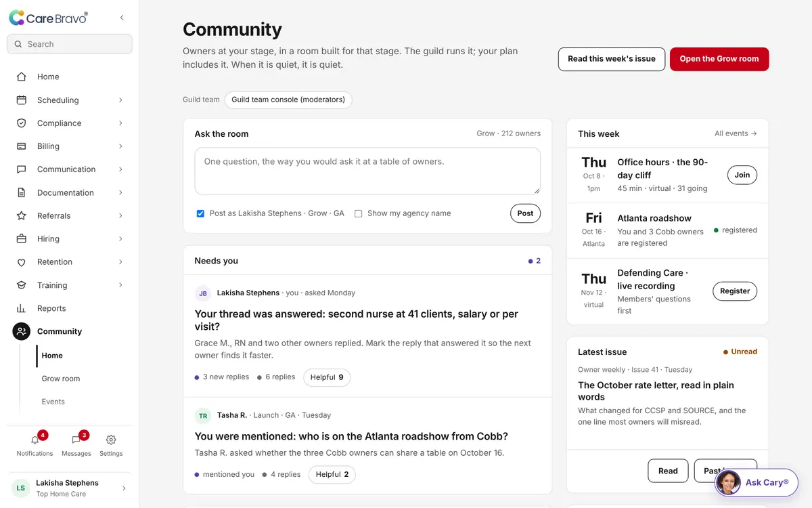This screenshot has height=508, width=812.
Task: Click the Documentation file icon
Action: [22, 192]
